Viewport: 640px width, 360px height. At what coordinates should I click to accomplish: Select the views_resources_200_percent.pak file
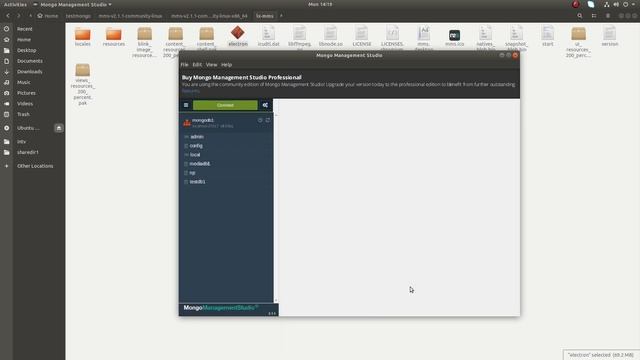tap(82, 84)
